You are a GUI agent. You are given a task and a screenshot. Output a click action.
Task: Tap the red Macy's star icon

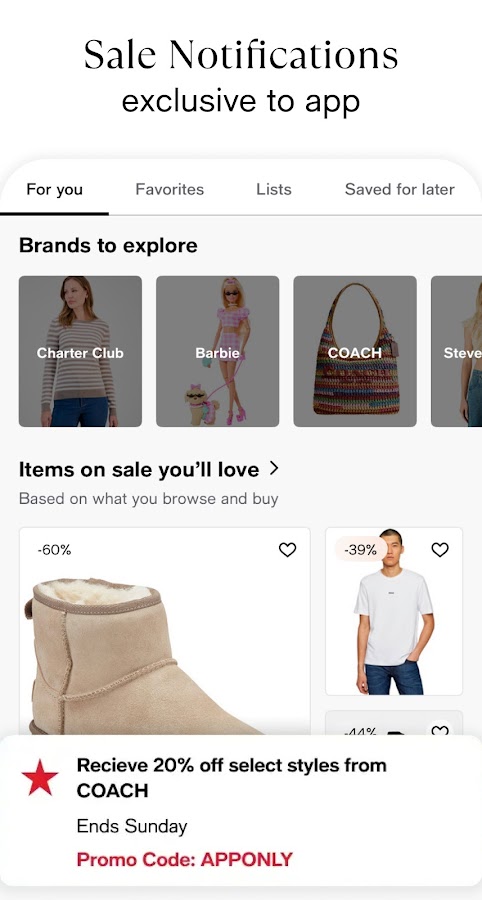tap(40, 777)
